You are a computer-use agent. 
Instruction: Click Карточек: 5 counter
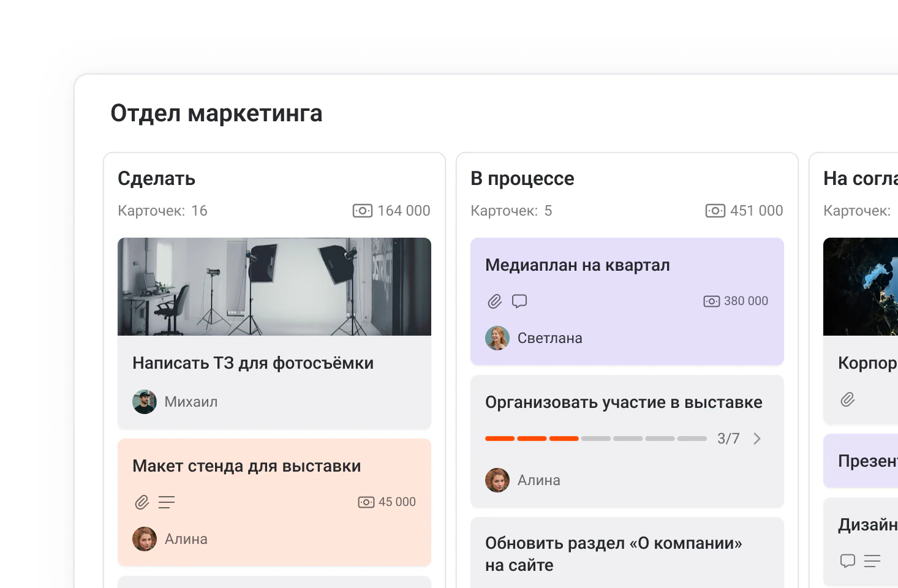pos(511,211)
